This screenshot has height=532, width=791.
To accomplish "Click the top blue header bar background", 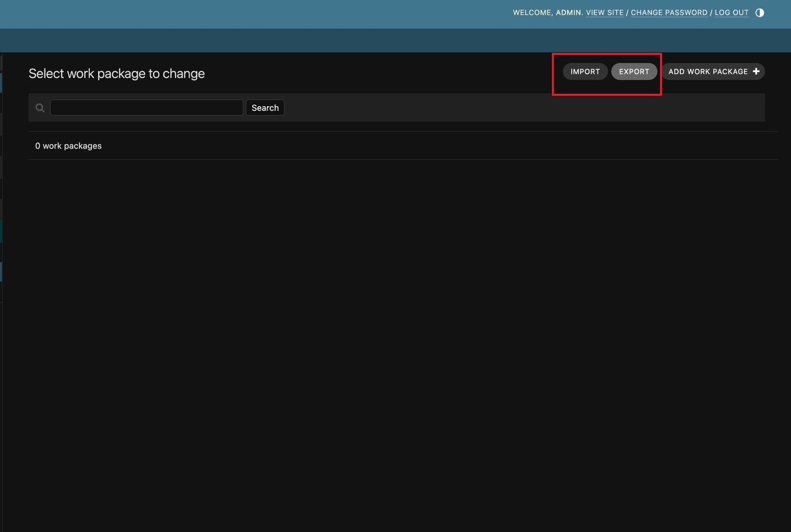I will point(237,14).
